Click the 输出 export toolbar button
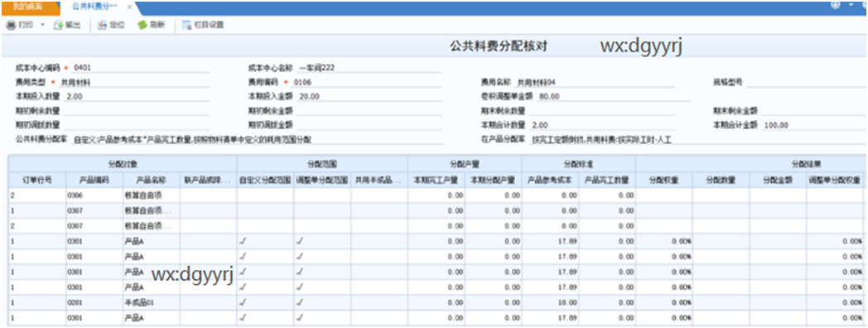 68,25
